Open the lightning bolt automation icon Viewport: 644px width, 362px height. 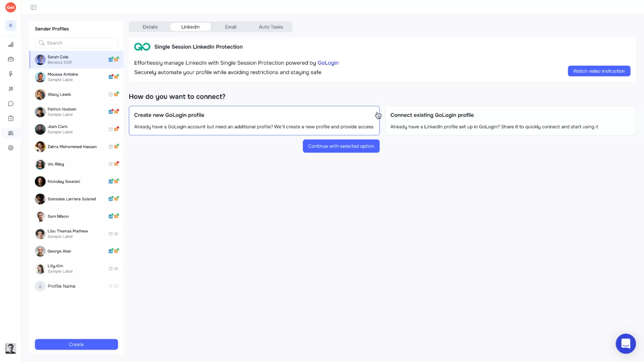click(x=11, y=74)
